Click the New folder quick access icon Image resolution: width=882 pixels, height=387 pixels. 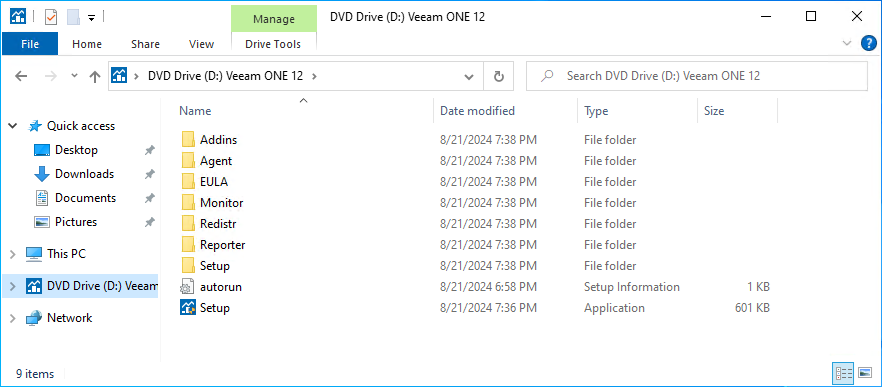point(73,17)
